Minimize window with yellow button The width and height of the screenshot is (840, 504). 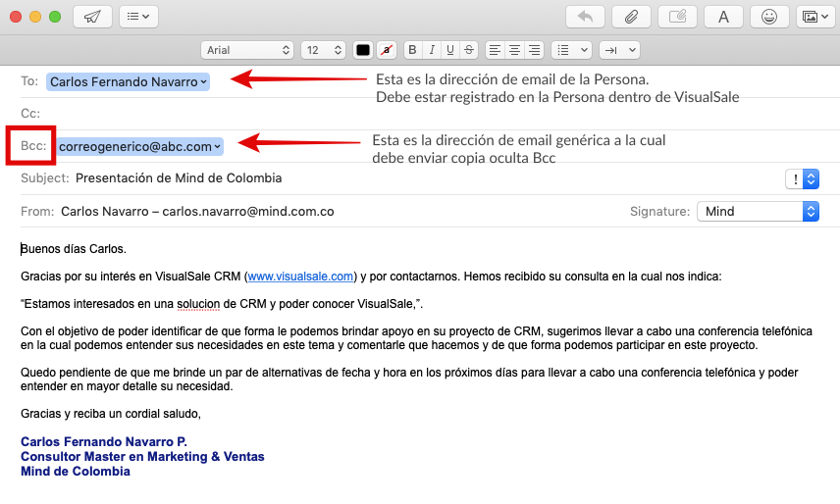(x=35, y=17)
